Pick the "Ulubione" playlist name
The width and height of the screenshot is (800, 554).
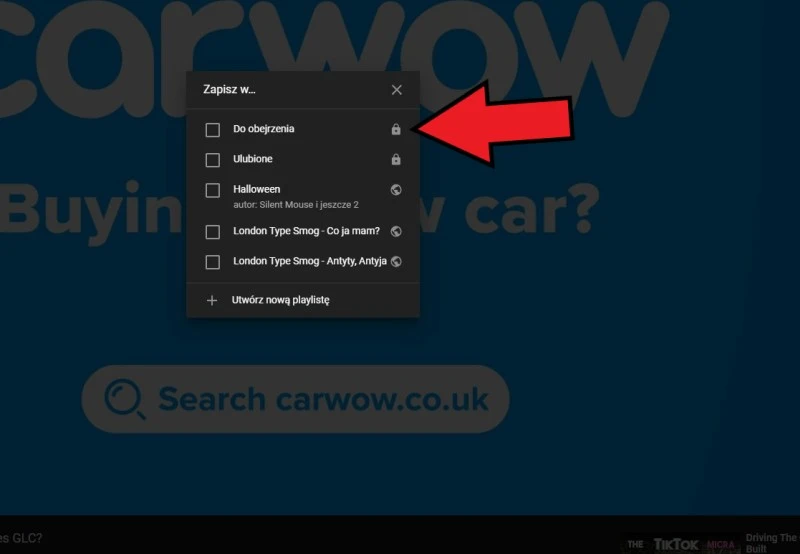(253, 159)
